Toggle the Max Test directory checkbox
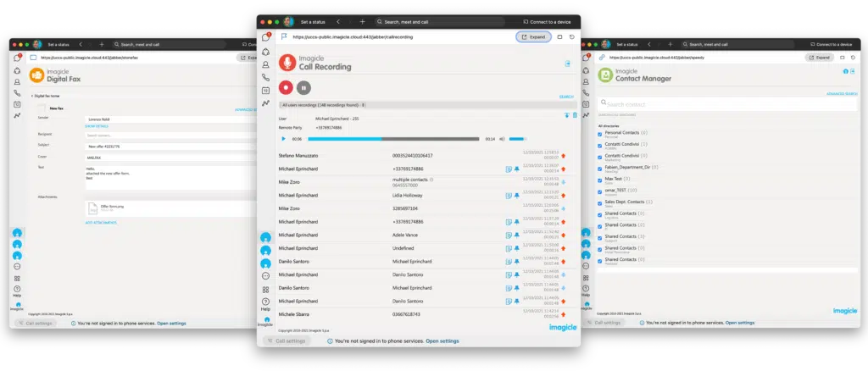868x371 pixels. pyautogui.click(x=601, y=179)
